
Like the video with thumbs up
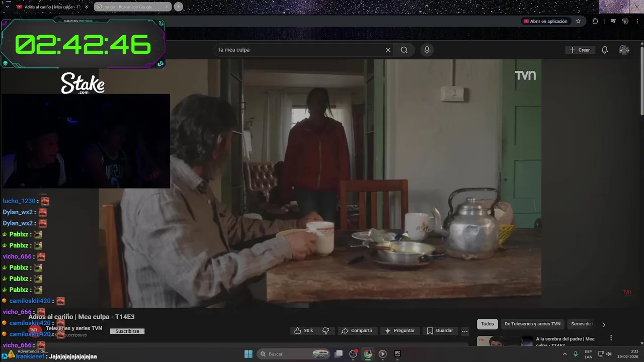(x=303, y=331)
